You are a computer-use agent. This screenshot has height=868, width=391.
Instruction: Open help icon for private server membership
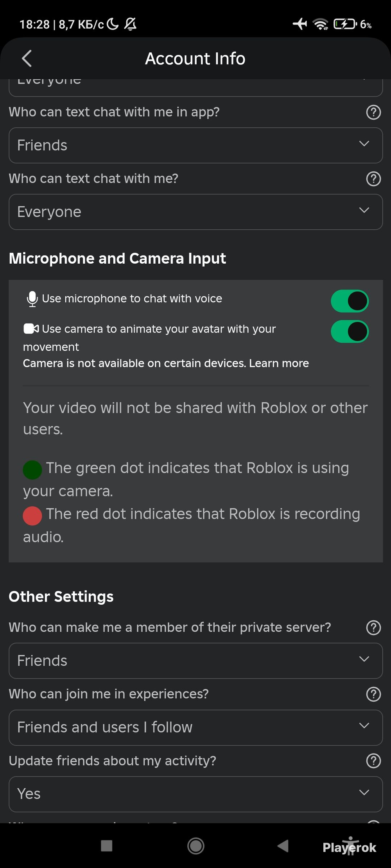click(373, 628)
